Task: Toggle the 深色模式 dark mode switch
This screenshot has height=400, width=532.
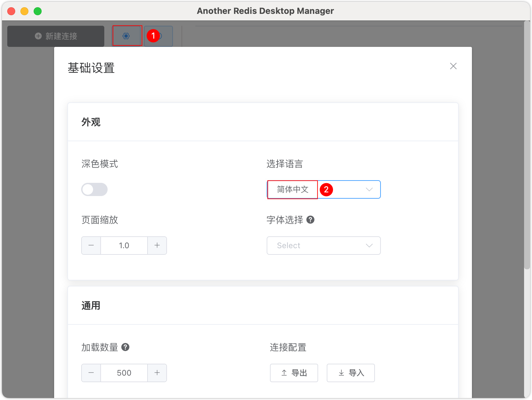Action: click(94, 189)
